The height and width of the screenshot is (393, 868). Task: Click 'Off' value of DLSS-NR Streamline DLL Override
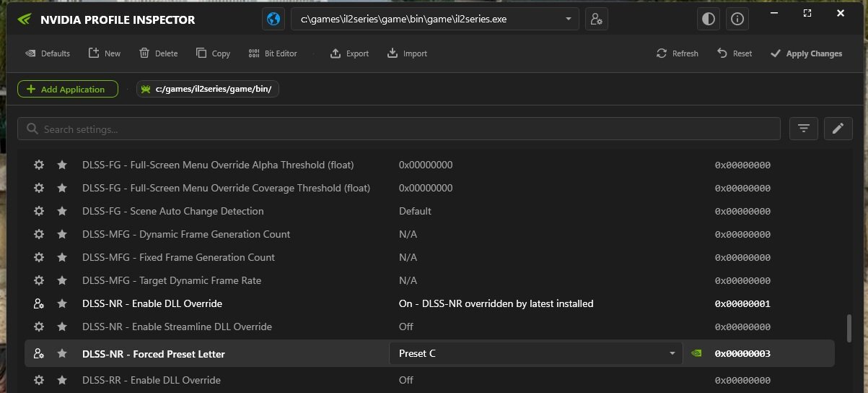pyautogui.click(x=406, y=327)
